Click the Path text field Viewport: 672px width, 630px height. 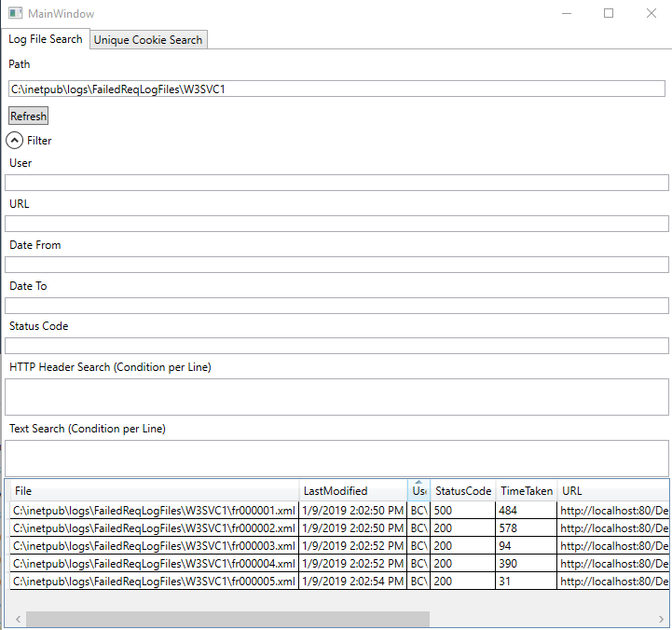pyautogui.click(x=336, y=89)
